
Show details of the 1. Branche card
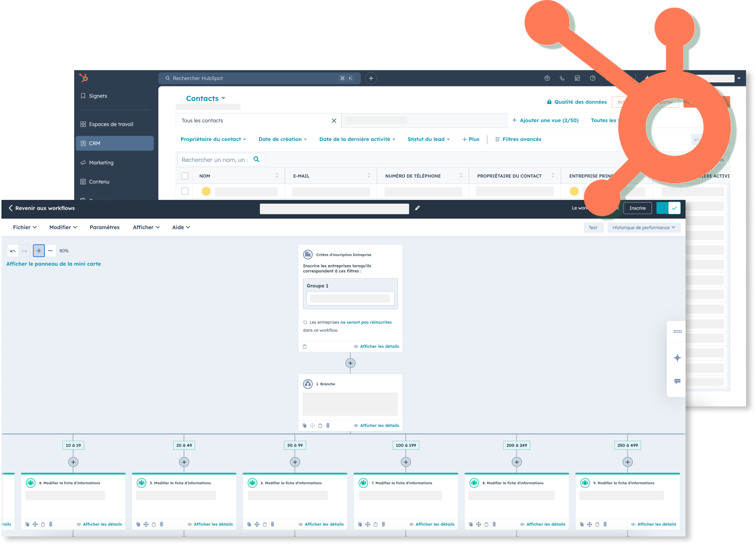pyautogui.click(x=376, y=426)
